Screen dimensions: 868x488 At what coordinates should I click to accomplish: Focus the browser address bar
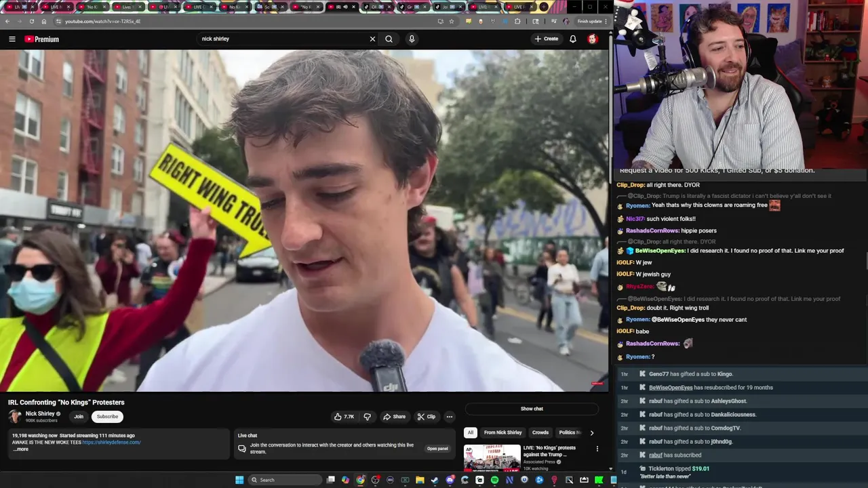click(x=251, y=21)
